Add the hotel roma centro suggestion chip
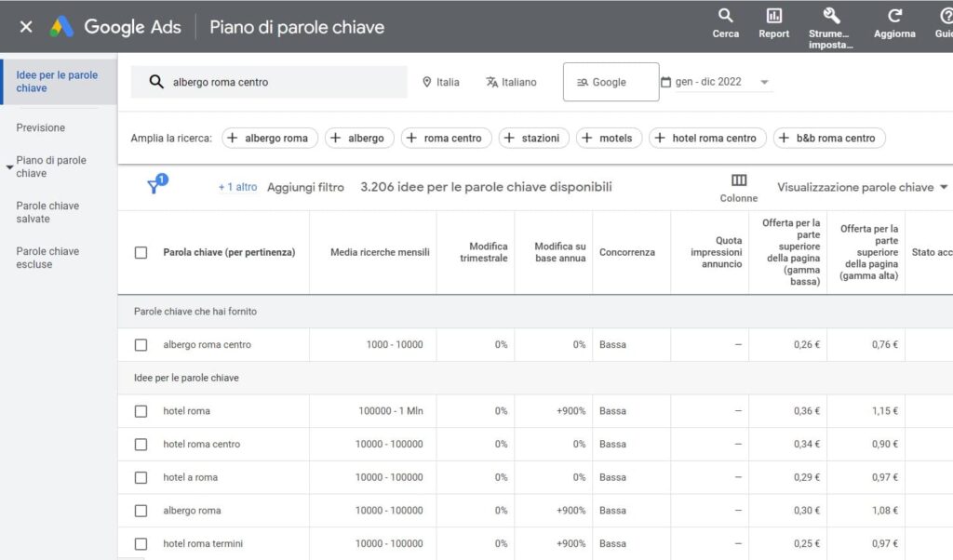This screenshot has width=953, height=560. [x=707, y=138]
